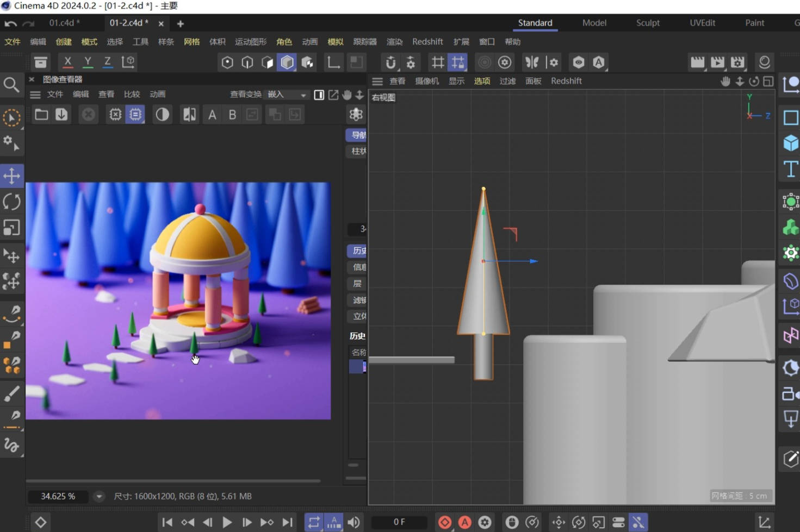Select the Move tool in left toolbar
800x532 pixels.
pos(11,176)
